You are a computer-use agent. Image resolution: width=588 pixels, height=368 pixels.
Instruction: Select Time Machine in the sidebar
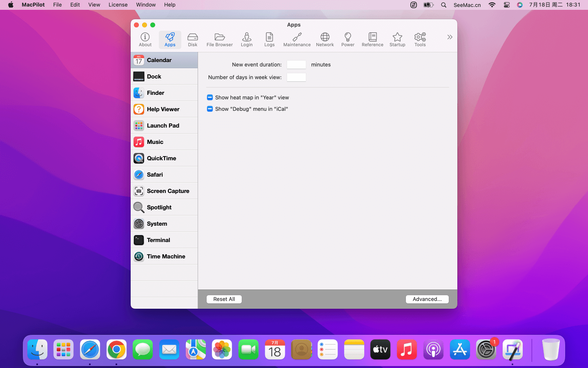click(164, 256)
